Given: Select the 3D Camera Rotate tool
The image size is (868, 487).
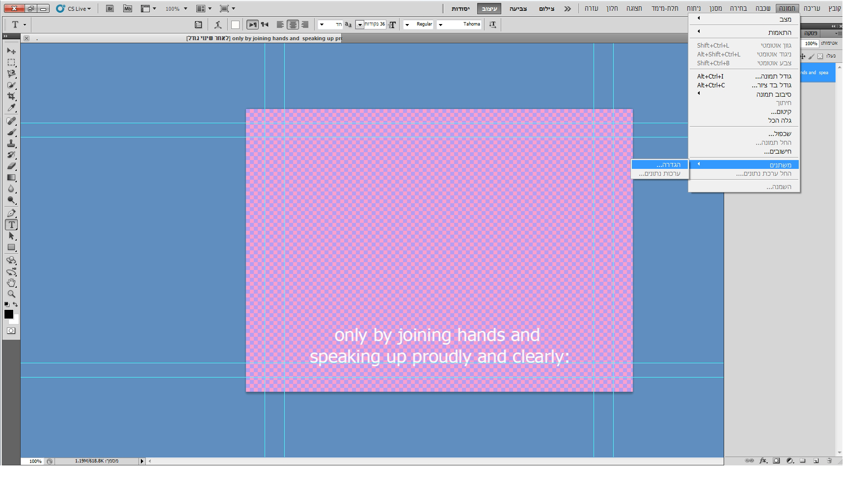Looking at the screenshot, I should [x=11, y=271].
